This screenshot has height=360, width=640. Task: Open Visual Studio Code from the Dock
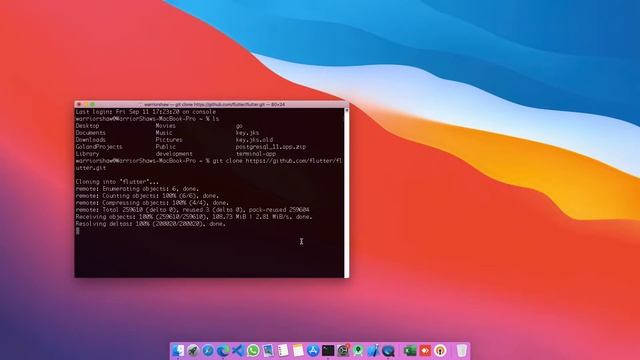238,351
